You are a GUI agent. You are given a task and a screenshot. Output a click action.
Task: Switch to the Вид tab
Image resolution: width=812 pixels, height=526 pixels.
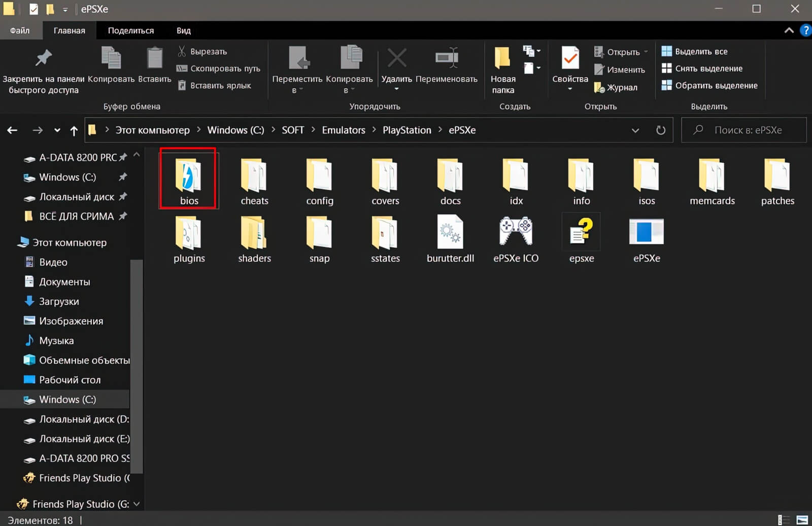pyautogui.click(x=184, y=30)
